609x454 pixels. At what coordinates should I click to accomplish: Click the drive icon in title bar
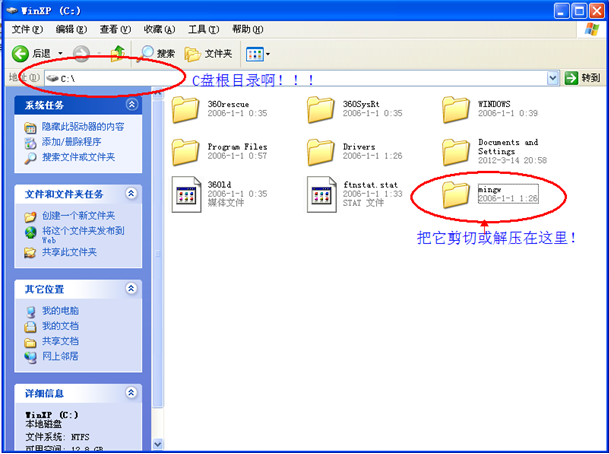click(12, 10)
